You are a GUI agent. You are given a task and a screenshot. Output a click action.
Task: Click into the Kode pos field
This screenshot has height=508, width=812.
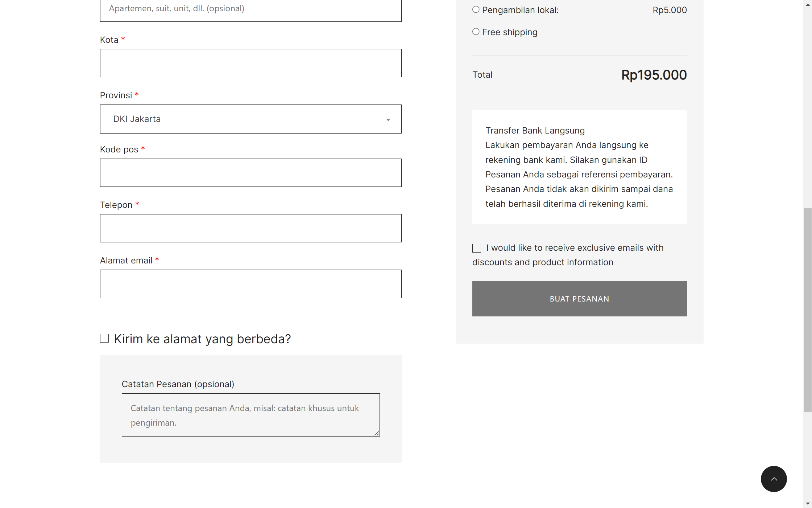tap(250, 173)
